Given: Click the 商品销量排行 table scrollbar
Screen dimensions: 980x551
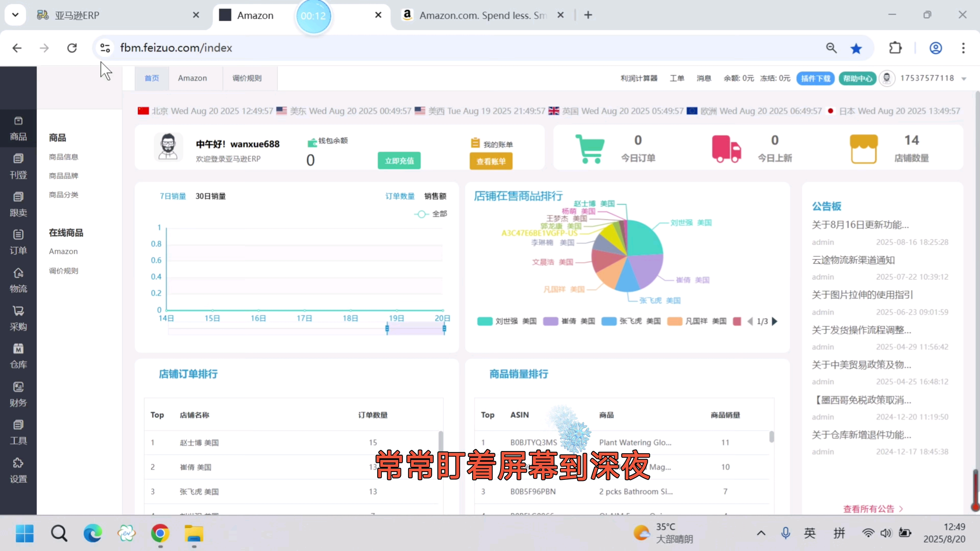Looking at the screenshot, I should pos(771,436).
